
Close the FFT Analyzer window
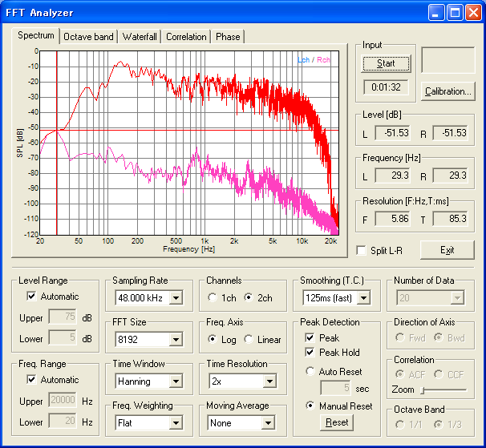click(474, 13)
